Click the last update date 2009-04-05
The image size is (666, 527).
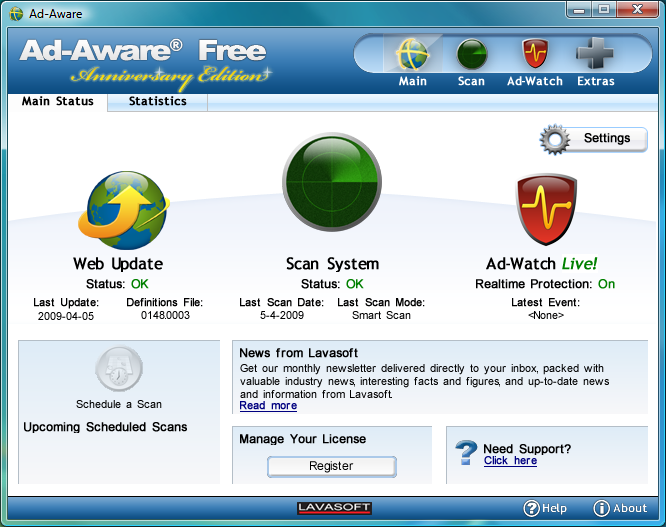[x=66, y=316]
